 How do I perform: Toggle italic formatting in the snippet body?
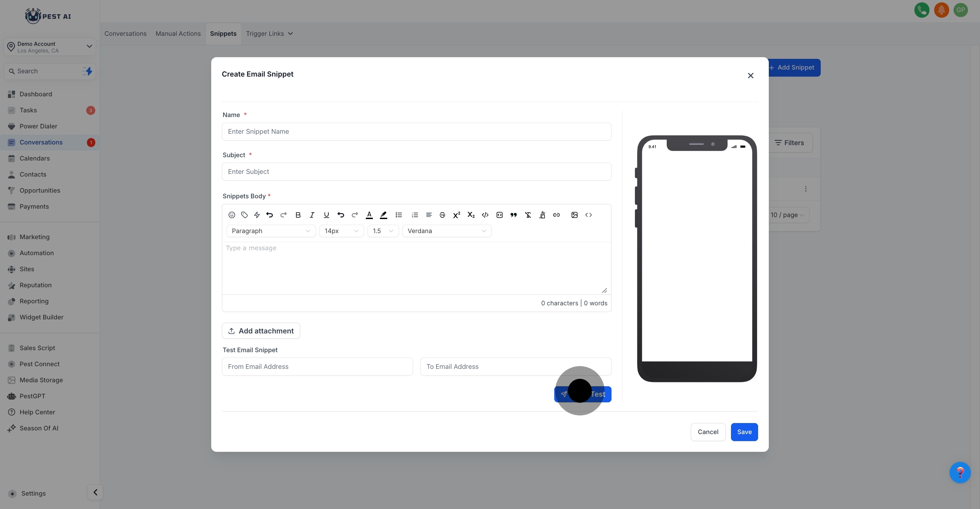[312, 215]
